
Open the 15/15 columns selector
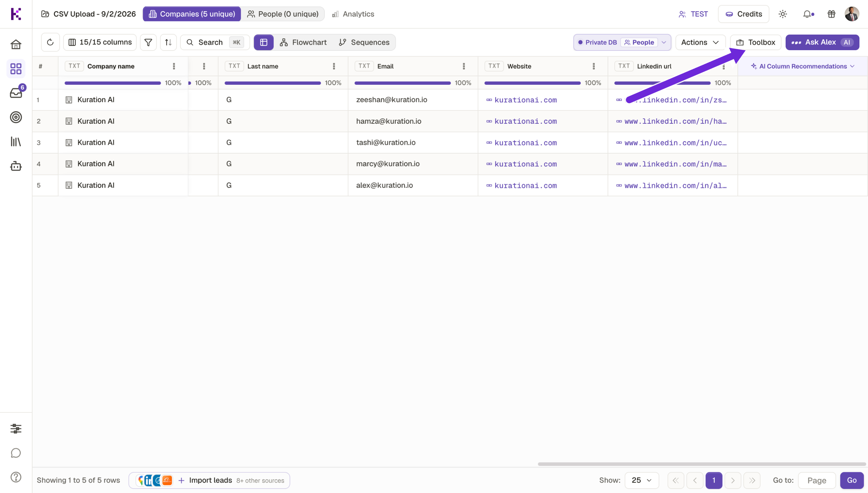pyautogui.click(x=100, y=42)
